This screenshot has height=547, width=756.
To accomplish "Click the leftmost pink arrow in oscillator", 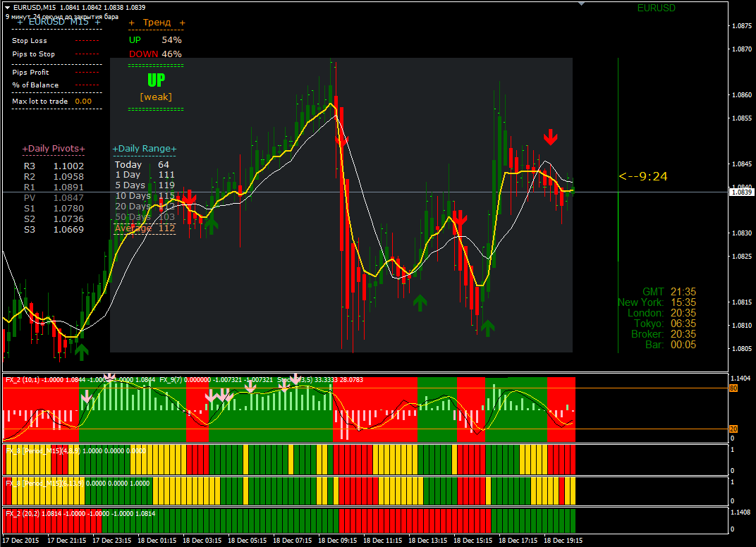I will (86, 398).
